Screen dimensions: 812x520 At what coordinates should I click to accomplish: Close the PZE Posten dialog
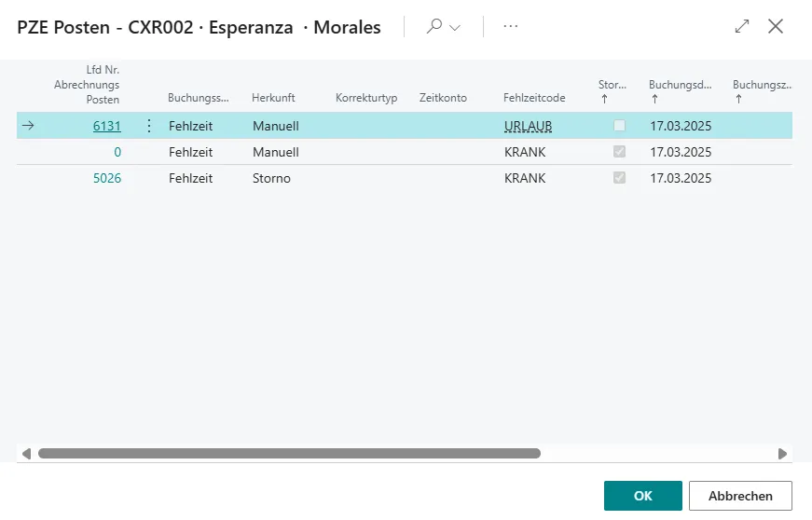776,27
